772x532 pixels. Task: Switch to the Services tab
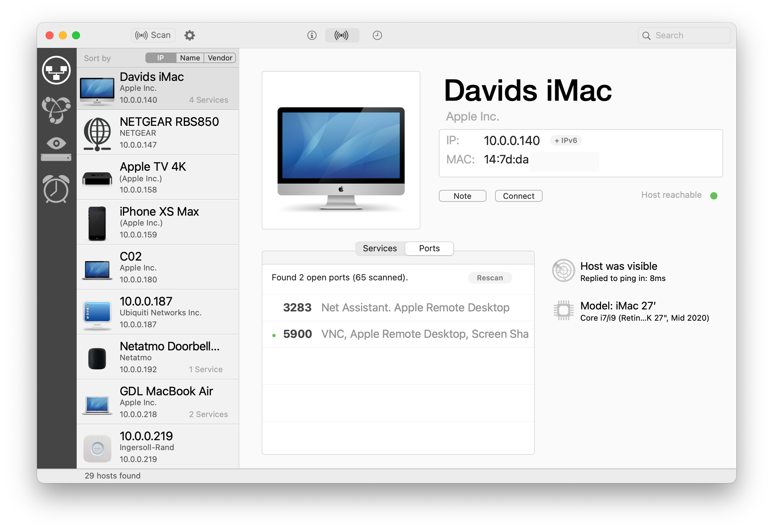(379, 248)
